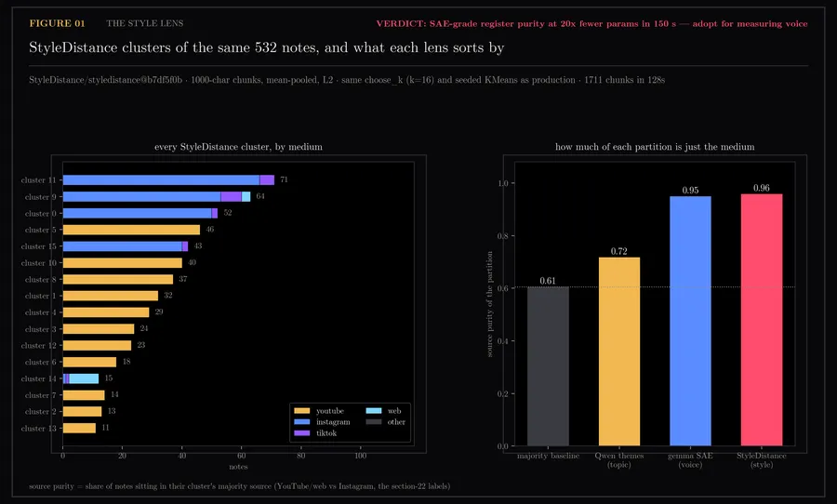Click the 'majority baseline' x-axis label

548,456
